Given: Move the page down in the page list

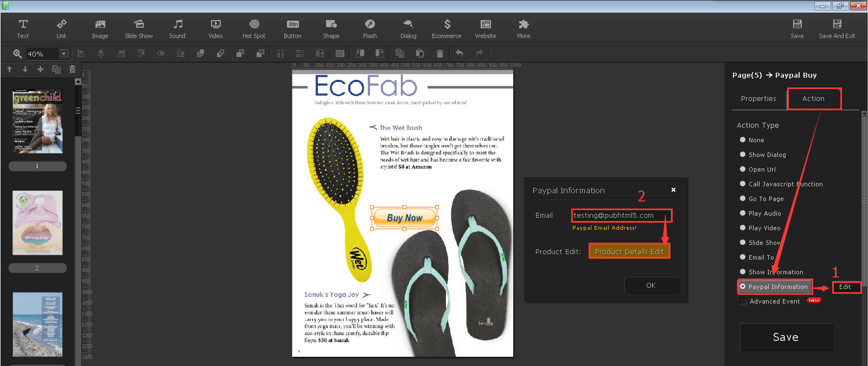Looking at the screenshot, I should (25, 70).
